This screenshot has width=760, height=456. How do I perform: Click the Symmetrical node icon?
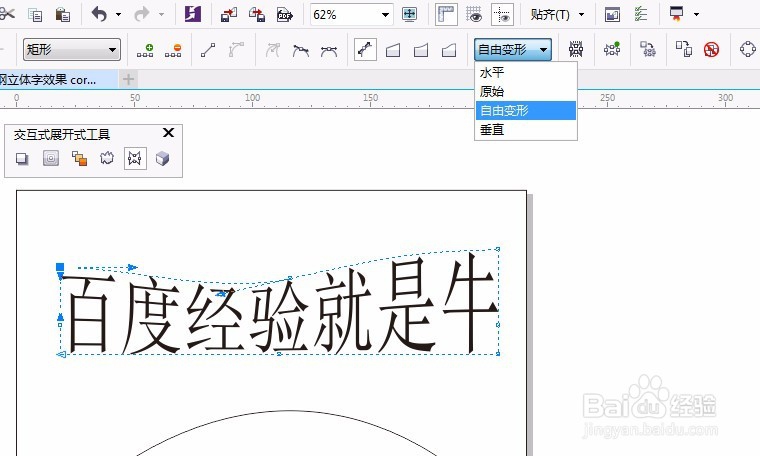click(x=329, y=50)
